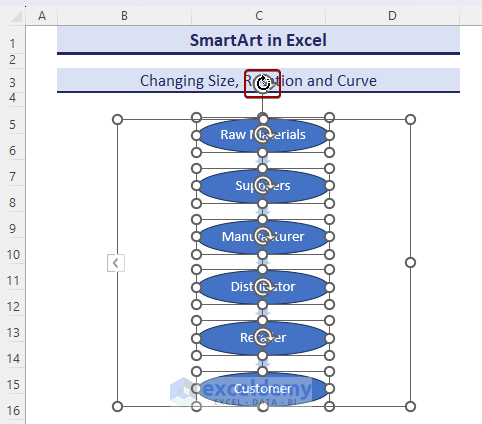482x424 pixels.
Task: Click SmartArt frame bottom-right corner handle
Action: (x=410, y=406)
